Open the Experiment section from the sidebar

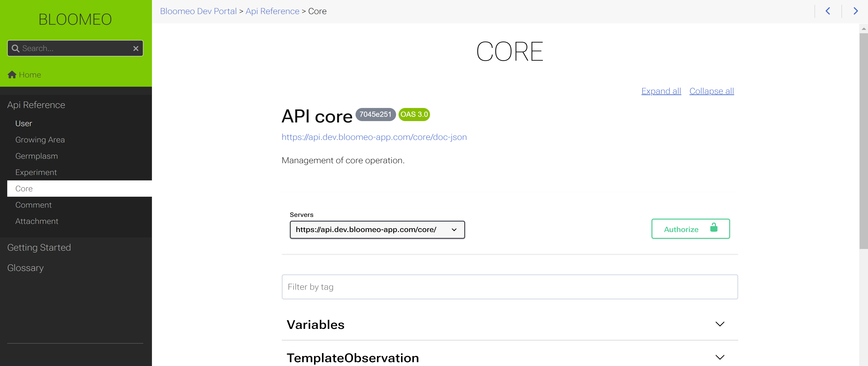[36, 172]
